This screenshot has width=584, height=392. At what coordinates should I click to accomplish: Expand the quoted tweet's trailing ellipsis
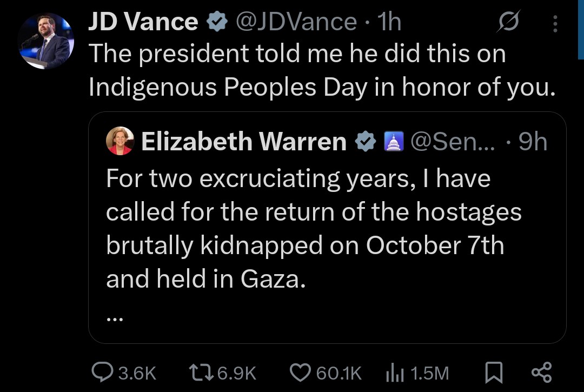point(115,319)
